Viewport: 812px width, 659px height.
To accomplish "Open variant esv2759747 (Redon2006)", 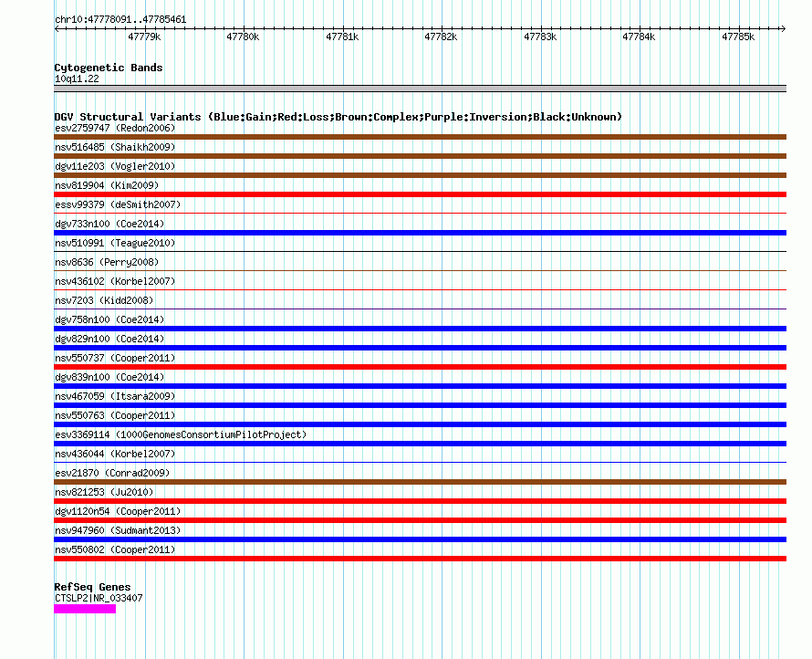I will [115, 128].
